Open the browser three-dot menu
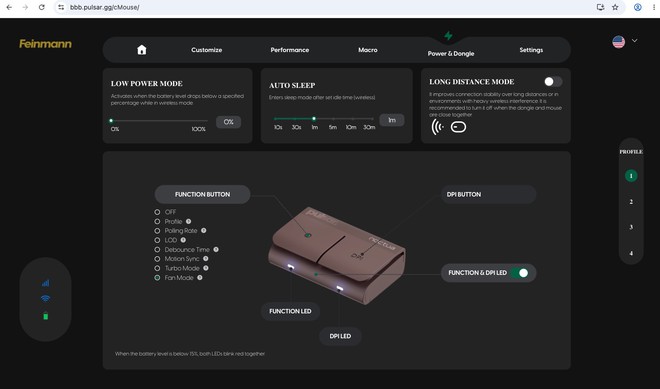 click(654, 7)
